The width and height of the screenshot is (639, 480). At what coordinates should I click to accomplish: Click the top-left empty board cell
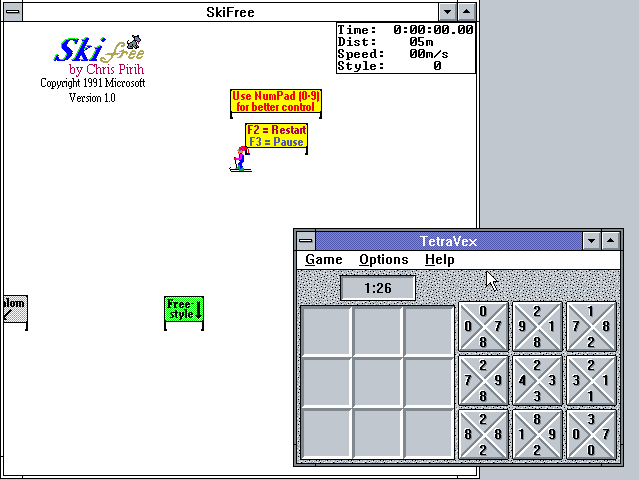(326, 331)
